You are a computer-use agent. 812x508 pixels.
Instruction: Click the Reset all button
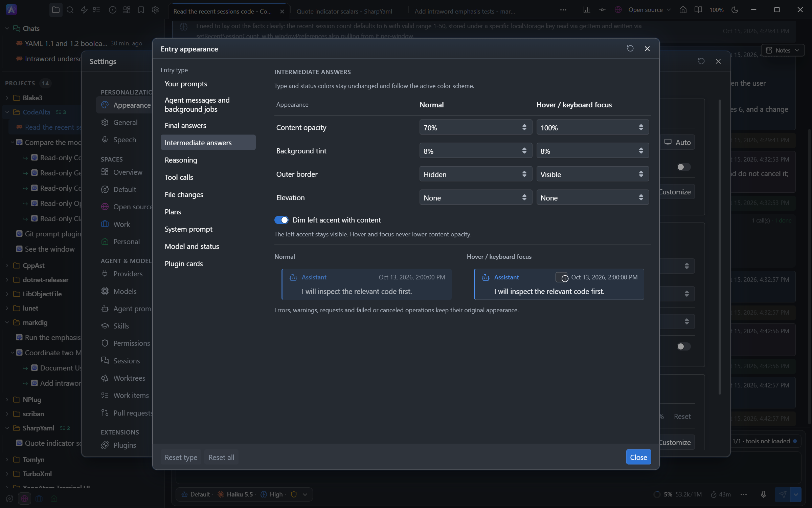(221, 457)
